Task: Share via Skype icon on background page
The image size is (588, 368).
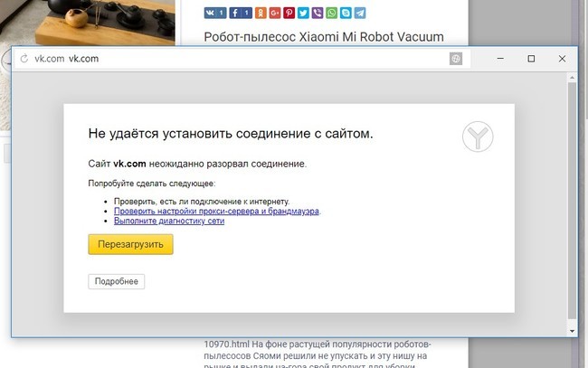Action: (346, 14)
